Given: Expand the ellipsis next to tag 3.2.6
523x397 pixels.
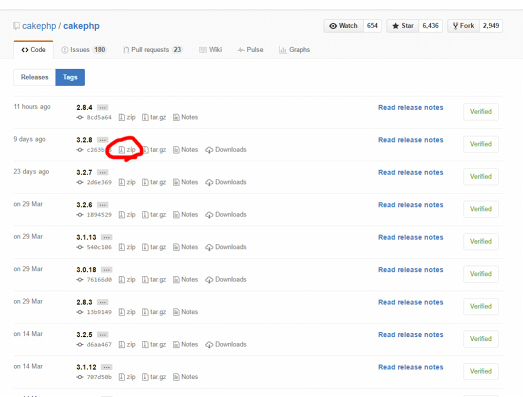Looking at the screenshot, I should (x=102, y=205).
